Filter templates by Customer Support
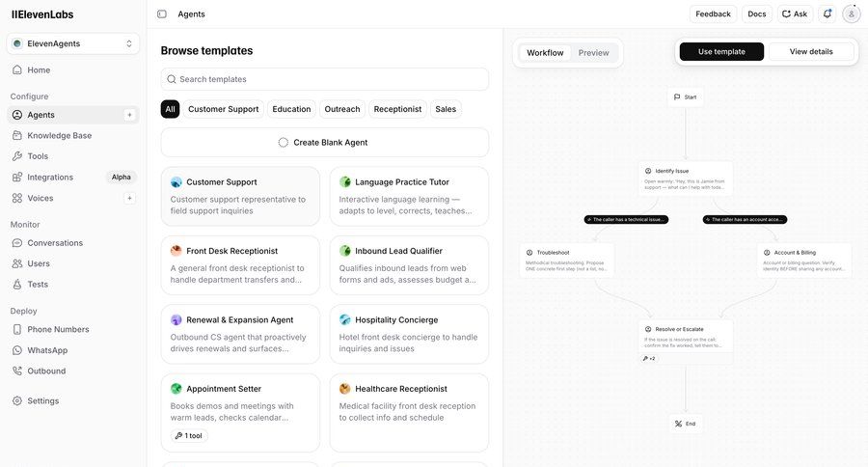The image size is (868, 467). tap(223, 109)
